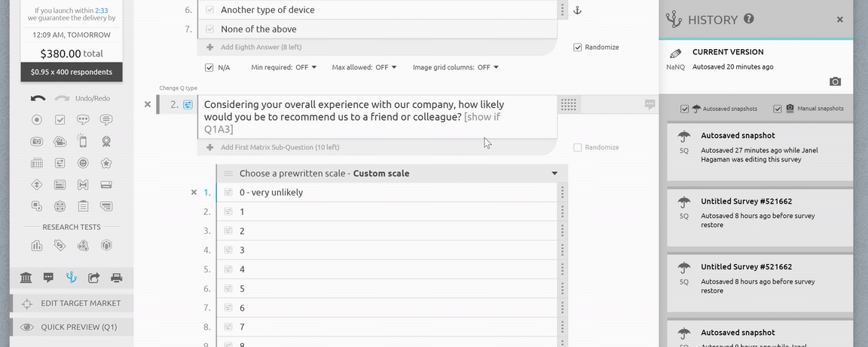The width and height of the screenshot is (868, 347).
Task: Select the star rating question icon
Action: tap(106, 163)
